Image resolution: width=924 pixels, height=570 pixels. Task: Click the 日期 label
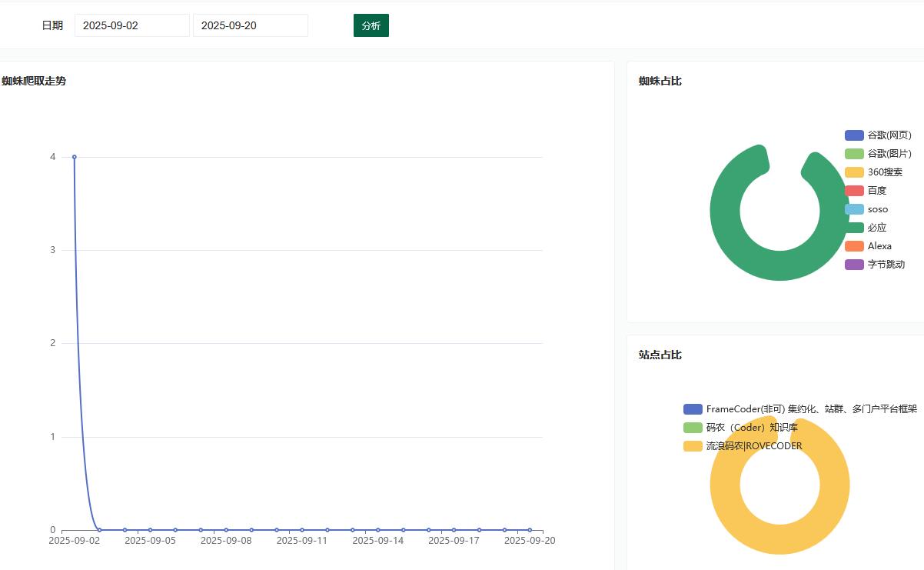(52, 25)
